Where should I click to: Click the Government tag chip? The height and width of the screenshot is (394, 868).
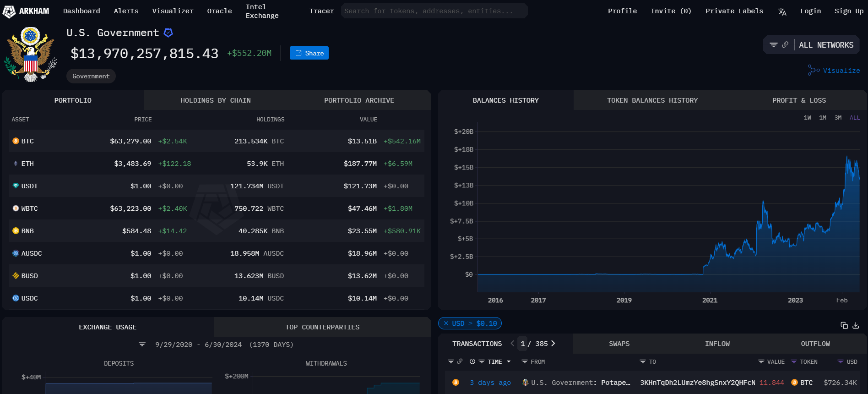(x=91, y=76)
